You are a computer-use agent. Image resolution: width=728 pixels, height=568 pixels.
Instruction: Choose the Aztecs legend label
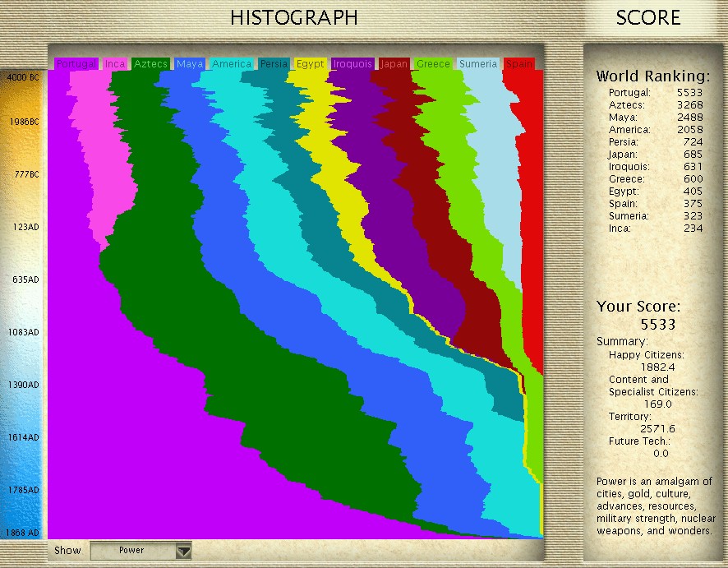point(150,64)
